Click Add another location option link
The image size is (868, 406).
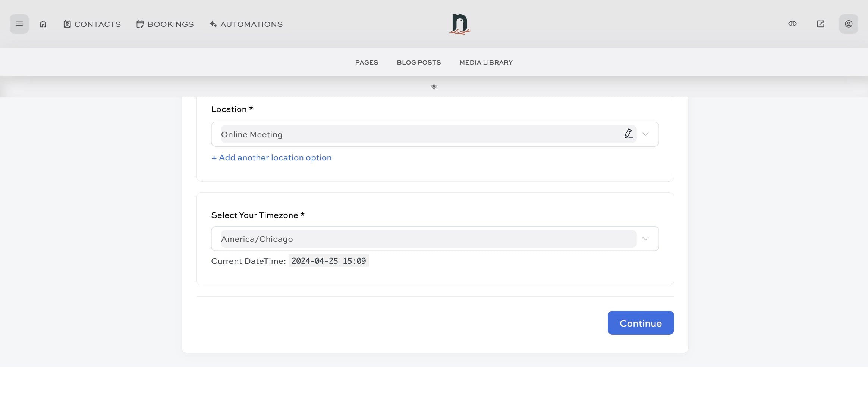point(271,157)
